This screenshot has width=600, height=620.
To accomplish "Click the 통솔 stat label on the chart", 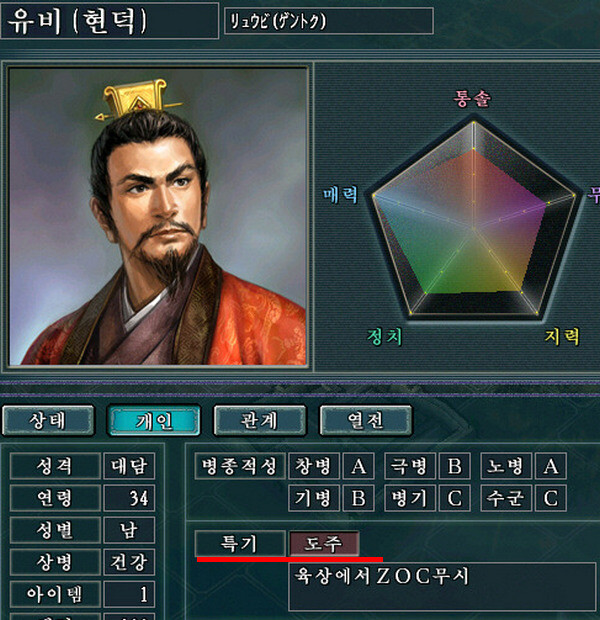I will pos(472,98).
